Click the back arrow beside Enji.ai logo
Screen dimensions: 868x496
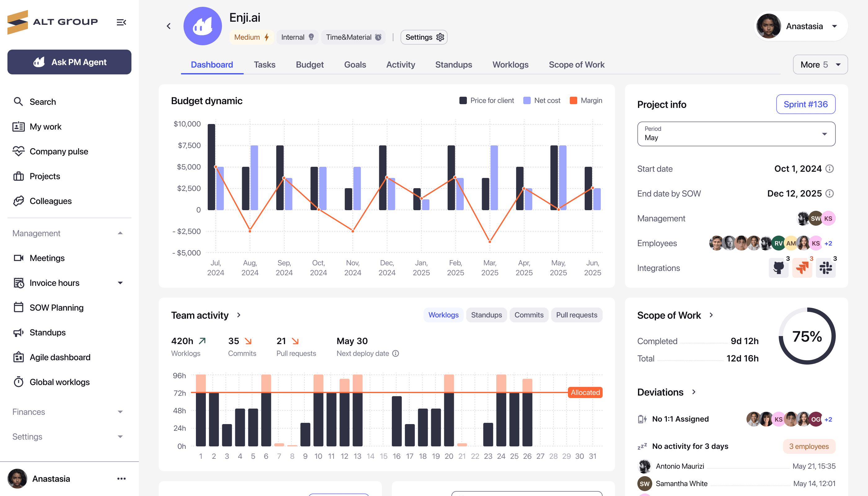[169, 26]
